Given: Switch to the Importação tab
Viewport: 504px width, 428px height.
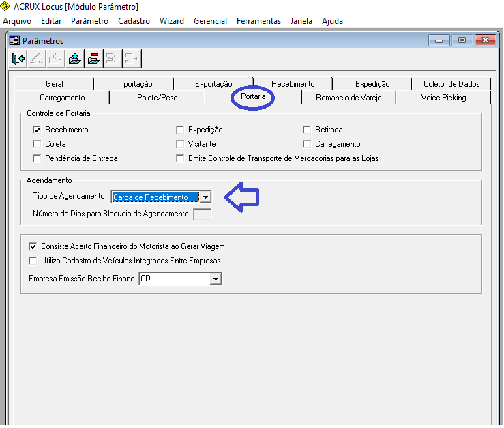Looking at the screenshot, I should click(134, 84).
